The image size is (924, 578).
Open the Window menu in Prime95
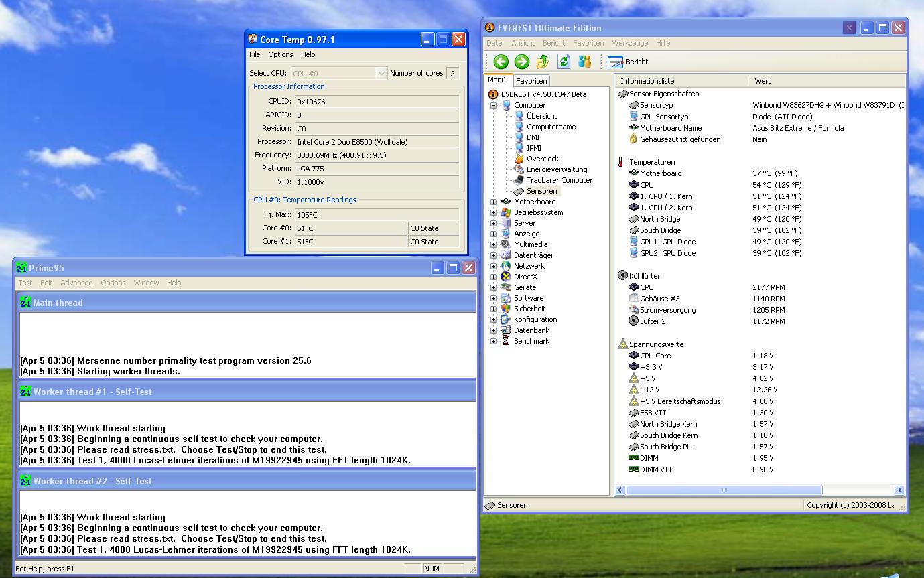146,283
